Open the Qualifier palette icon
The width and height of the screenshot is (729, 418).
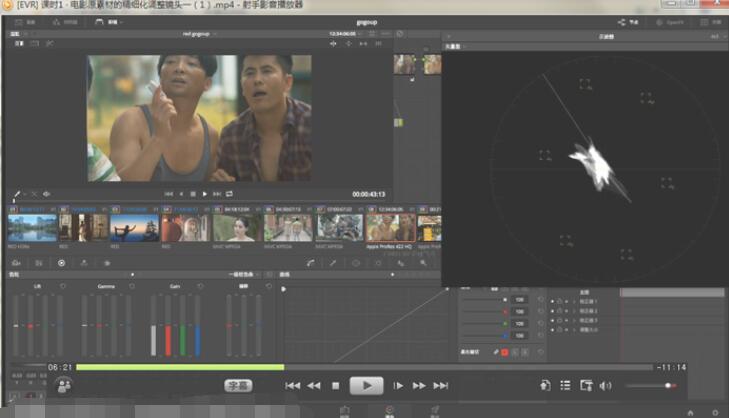333,263
